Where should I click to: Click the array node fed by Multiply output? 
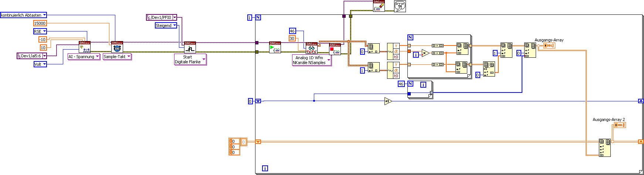[438, 53]
